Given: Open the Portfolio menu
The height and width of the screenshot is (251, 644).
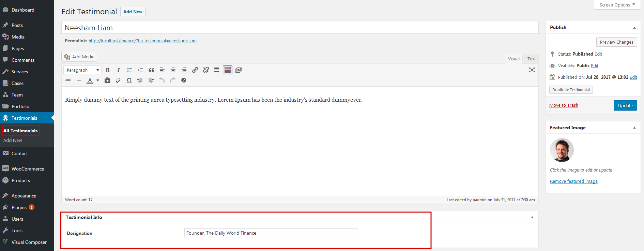Looking at the screenshot, I should (x=27, y=106).
